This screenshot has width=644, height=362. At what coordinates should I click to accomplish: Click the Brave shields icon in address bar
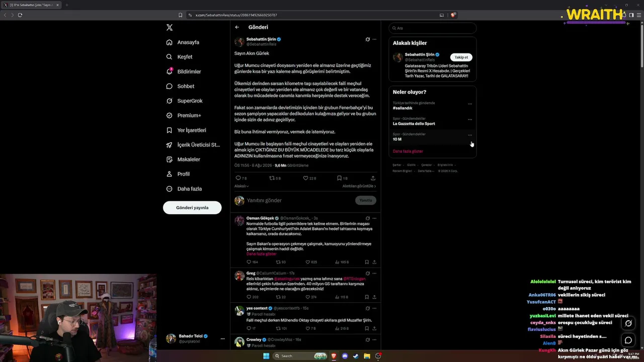453,15
